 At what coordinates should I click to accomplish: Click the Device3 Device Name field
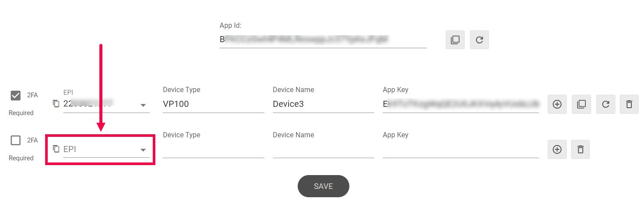323,104
